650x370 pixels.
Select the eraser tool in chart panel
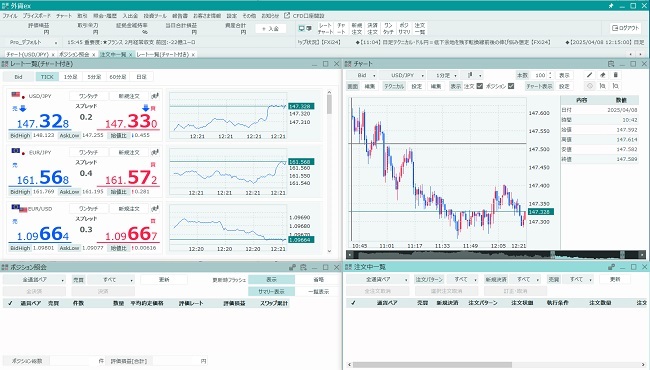coord(603,75)
